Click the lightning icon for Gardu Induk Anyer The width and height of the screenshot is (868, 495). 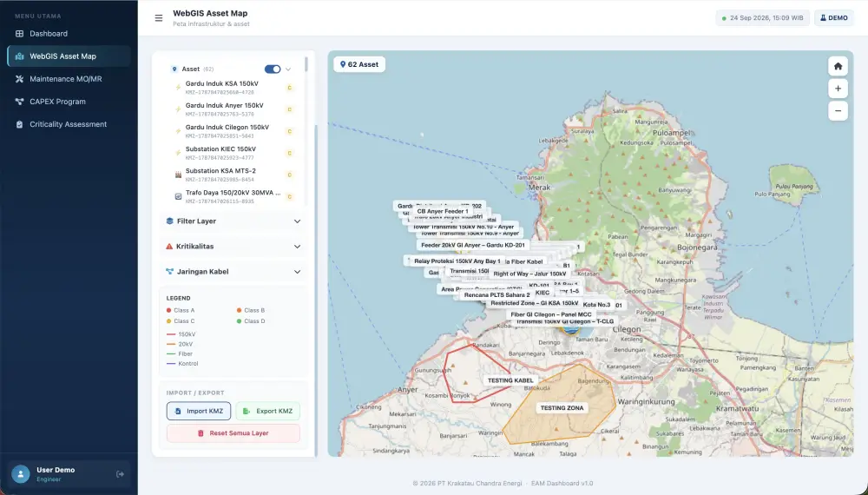pyautogui.click(x=178, y=109)
